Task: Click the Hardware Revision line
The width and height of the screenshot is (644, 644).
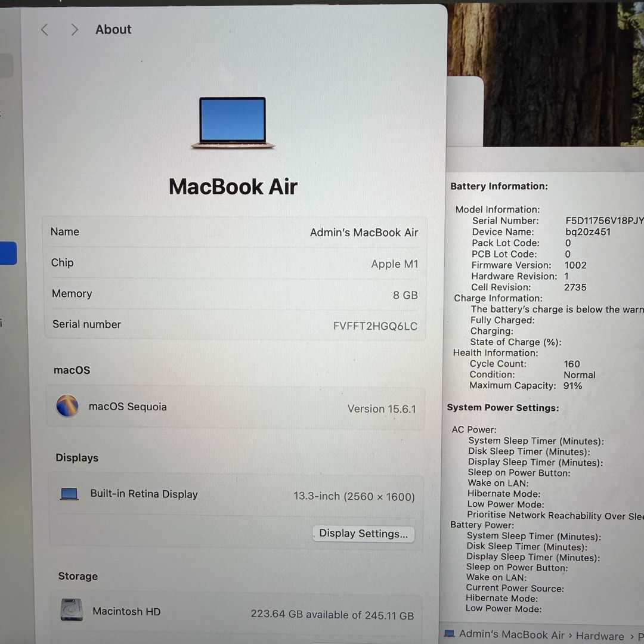Action: [x=520, y=276]
